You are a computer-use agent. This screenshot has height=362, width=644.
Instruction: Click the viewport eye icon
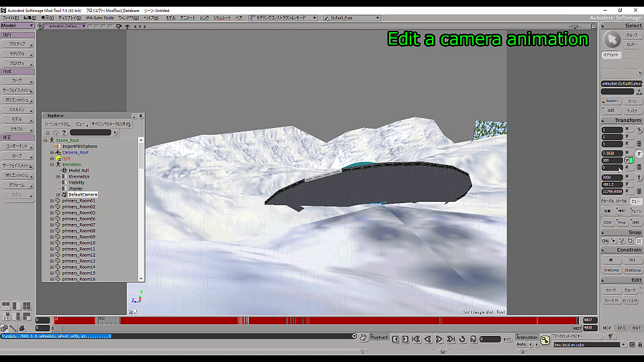tap(128, 26)
